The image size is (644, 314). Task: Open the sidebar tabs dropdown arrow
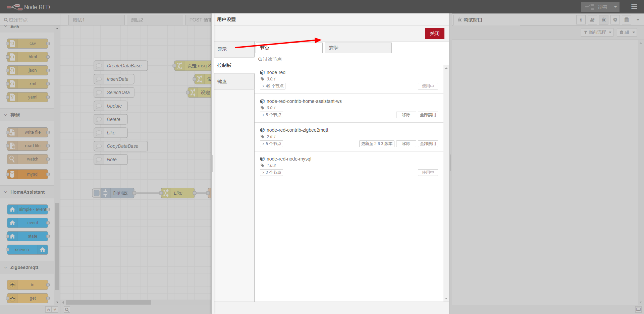(638, 20)
